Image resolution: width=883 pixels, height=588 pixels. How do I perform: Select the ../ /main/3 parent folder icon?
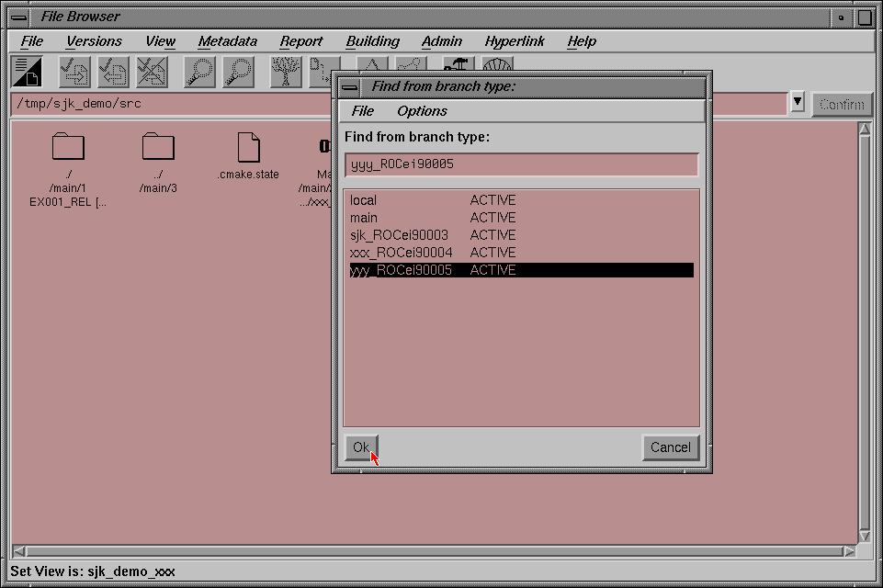158,147
